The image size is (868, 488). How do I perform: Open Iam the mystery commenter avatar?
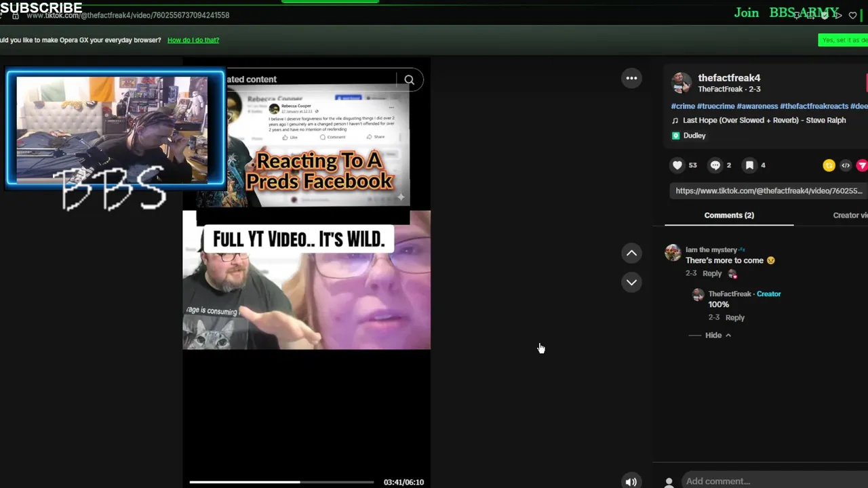click(673, 253)
